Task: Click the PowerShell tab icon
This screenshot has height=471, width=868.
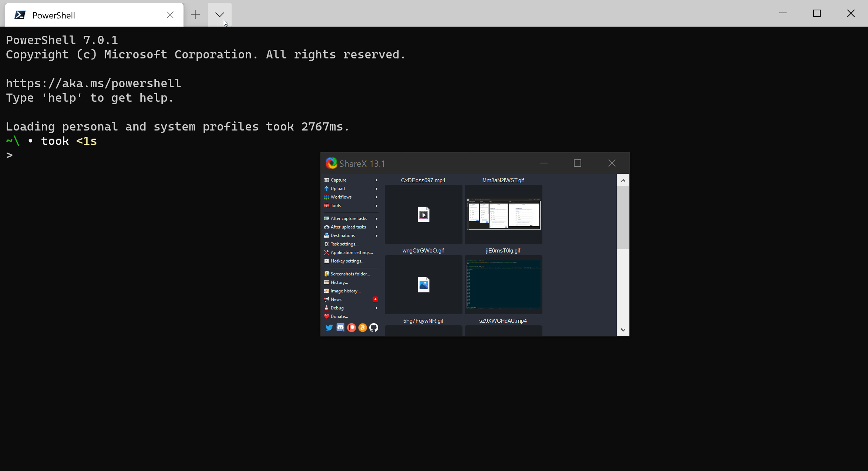Action: (20, 15)
